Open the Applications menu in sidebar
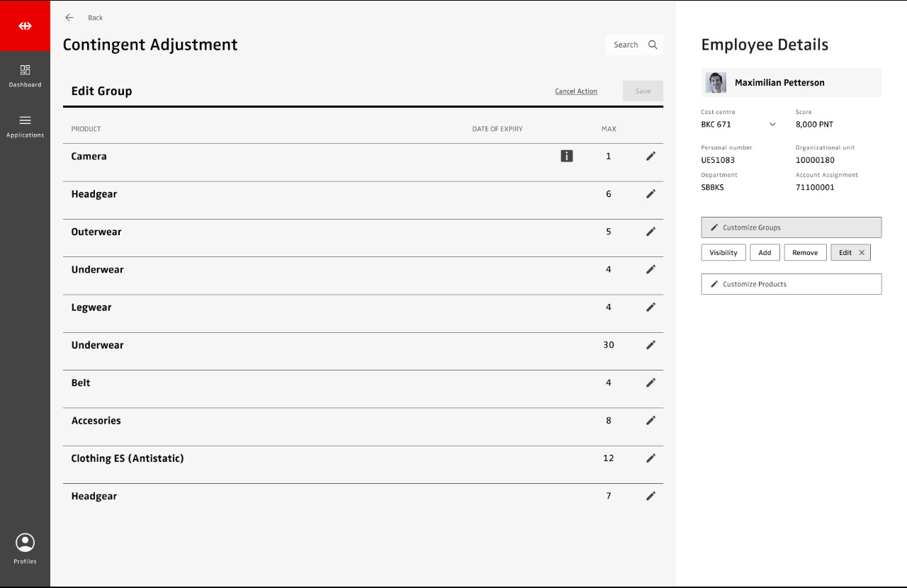This screenshot has height=588, width=907. click(25, 126)
